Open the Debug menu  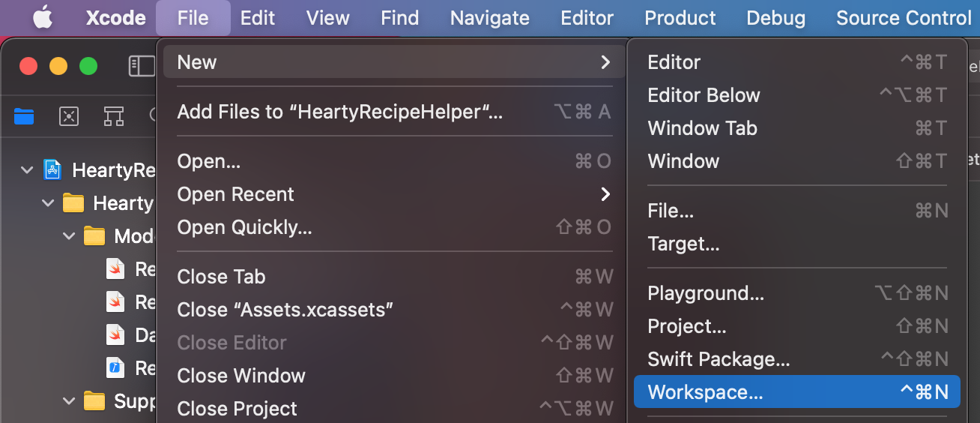click(x=776, y=17)
